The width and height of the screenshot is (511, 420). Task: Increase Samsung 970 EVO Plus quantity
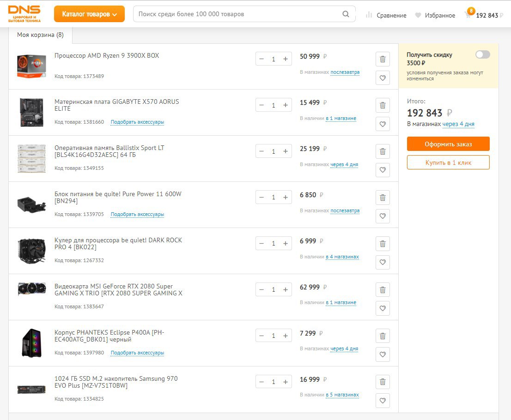tap(286, 382)
